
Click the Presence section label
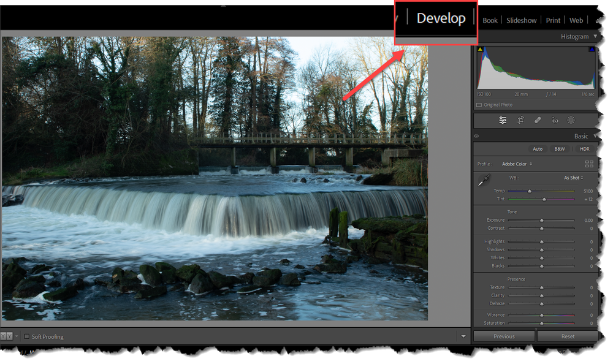click(516, 279)
